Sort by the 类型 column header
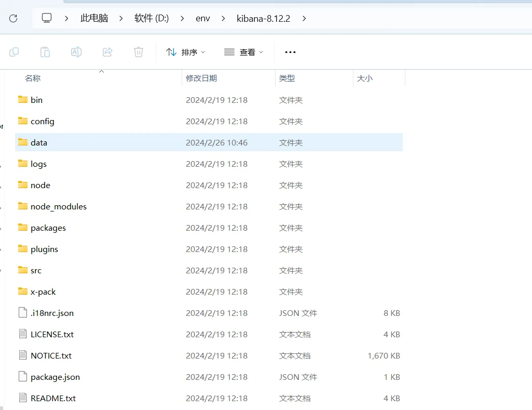Viewport: 532px width, 410px height. (x=287, y=78)
